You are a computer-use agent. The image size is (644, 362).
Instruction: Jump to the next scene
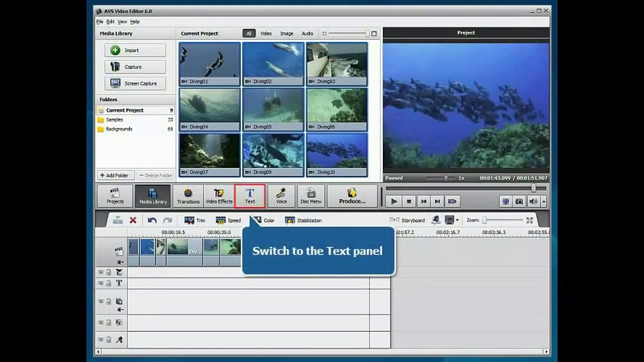(x=452, y=202)
